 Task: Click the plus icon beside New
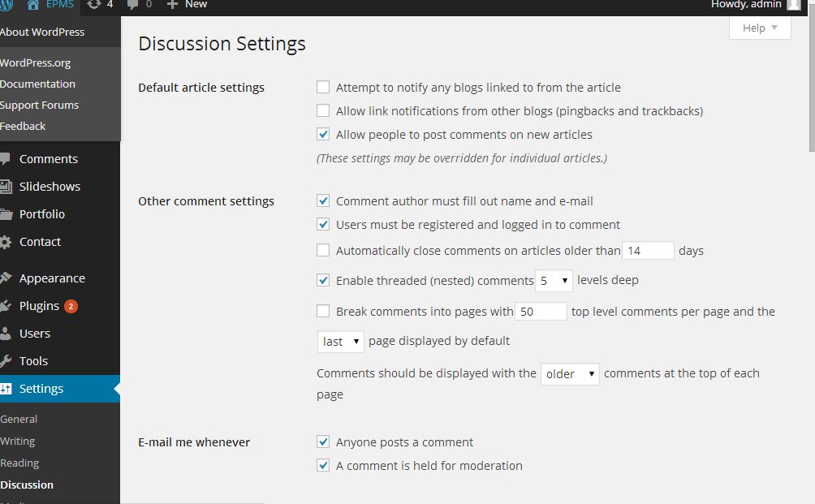click(172, 5)
